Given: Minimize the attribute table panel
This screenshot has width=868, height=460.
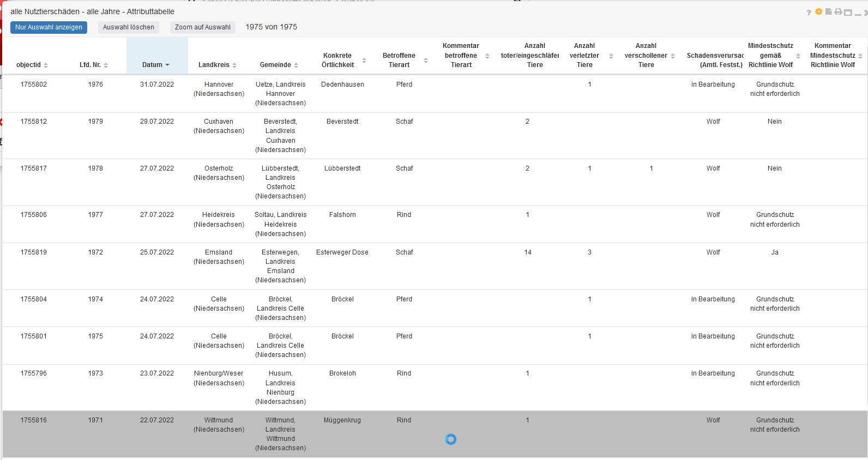Looking at the screenshot, I should click(858, 12).
